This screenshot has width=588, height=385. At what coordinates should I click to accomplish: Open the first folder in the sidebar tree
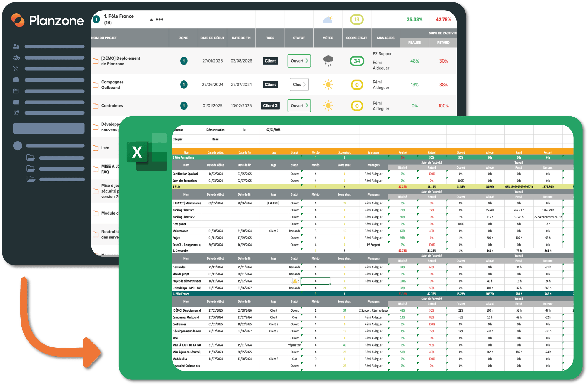pos(31,158)
